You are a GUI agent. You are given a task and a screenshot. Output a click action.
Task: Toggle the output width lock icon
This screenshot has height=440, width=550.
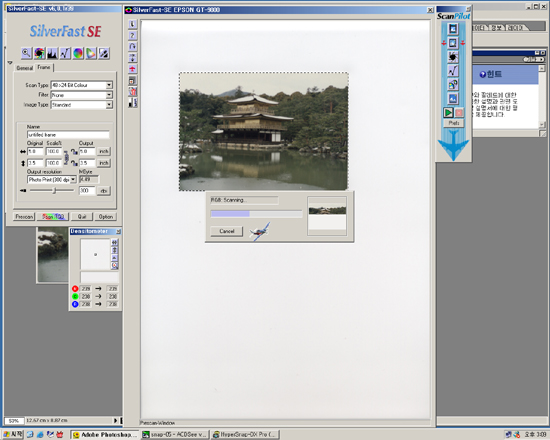(x=74, y=152)
